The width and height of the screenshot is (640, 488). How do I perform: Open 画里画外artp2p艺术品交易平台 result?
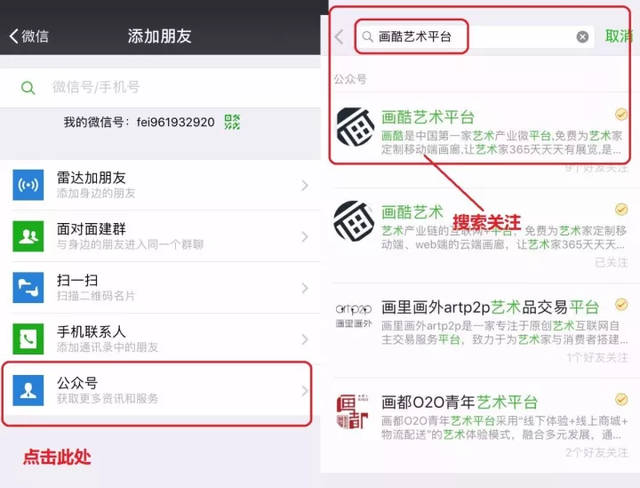point(490,307)
